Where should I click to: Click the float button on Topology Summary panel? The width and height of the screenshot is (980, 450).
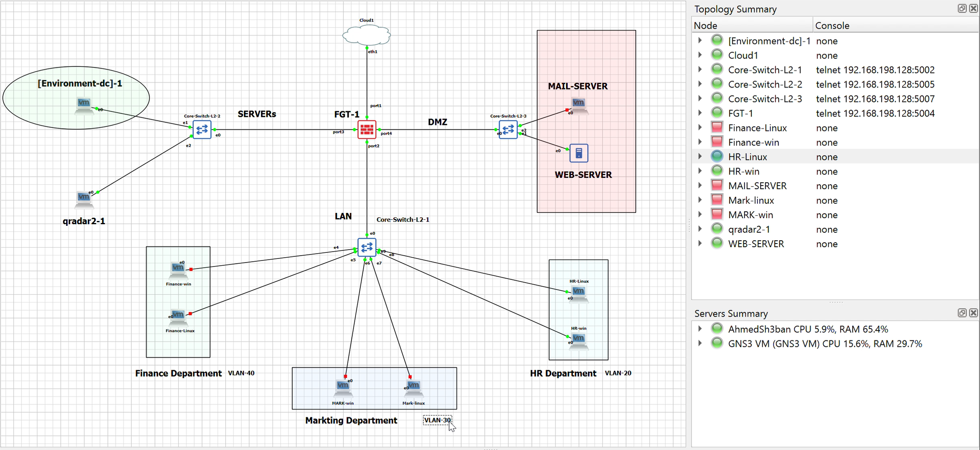click(x=962, y=8)
